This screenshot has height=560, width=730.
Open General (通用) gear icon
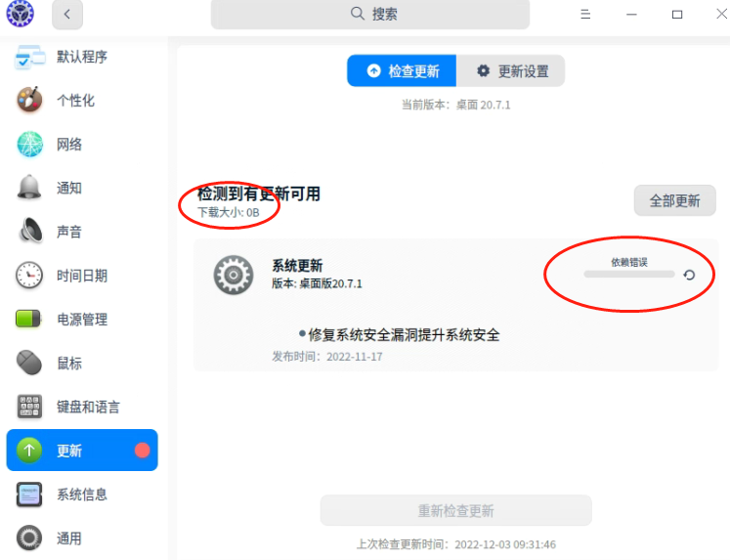pyautogui.click(x=29, y=538)
